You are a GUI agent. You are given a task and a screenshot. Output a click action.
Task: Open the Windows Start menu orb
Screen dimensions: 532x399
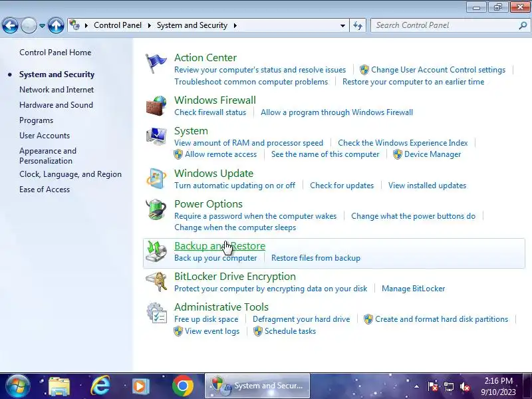click(18, 386)
